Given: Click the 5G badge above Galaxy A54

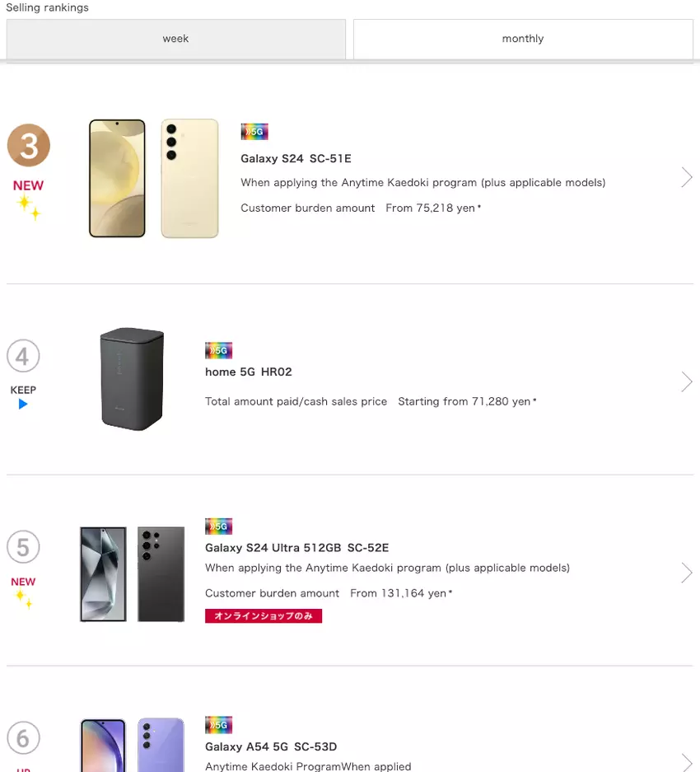Looking at the screenshot, I should 219,725.
